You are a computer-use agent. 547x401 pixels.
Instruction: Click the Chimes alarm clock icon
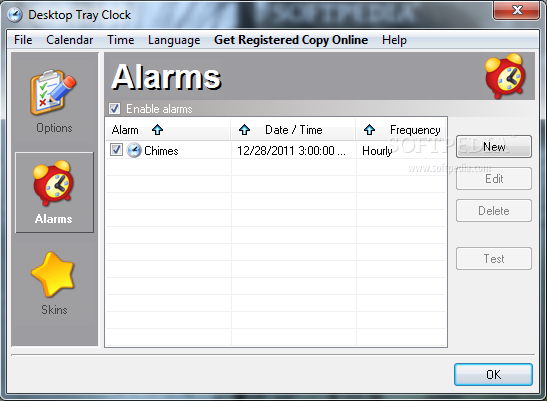click(x=134, y=150)
